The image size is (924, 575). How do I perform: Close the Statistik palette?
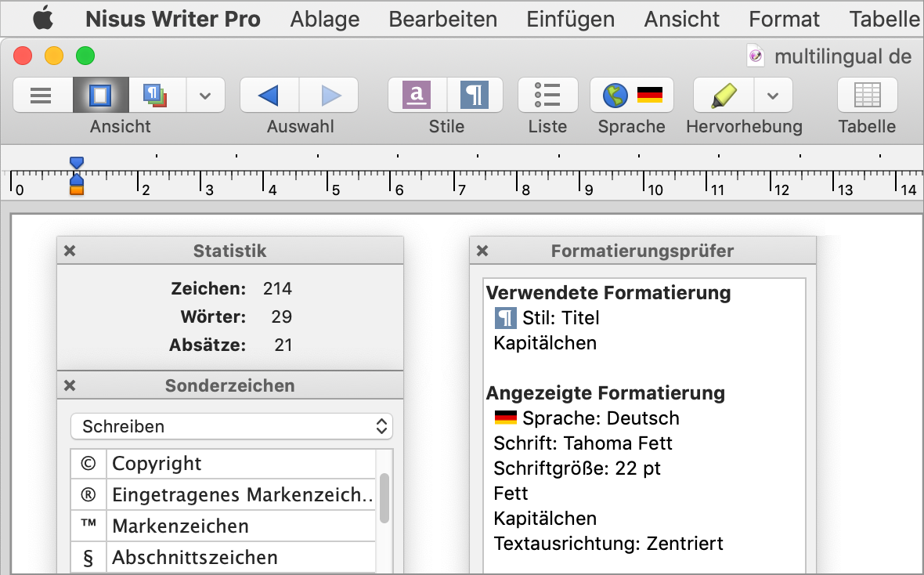click(70, 251)
